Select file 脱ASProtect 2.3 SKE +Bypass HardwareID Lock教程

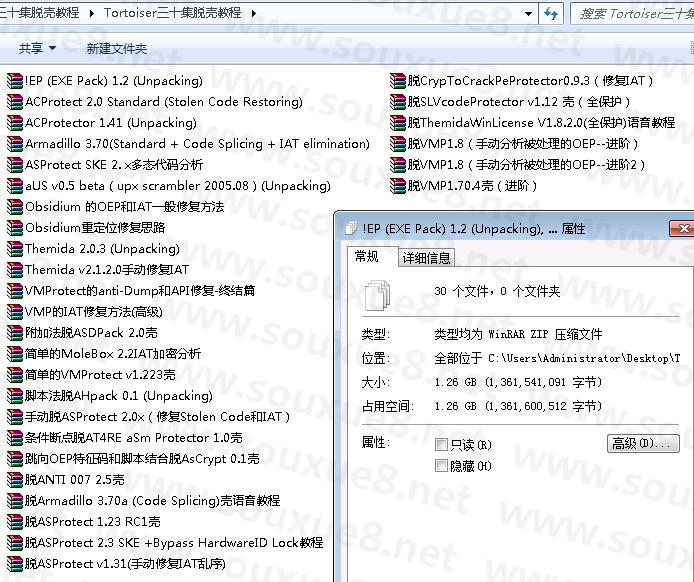[166, 543]
